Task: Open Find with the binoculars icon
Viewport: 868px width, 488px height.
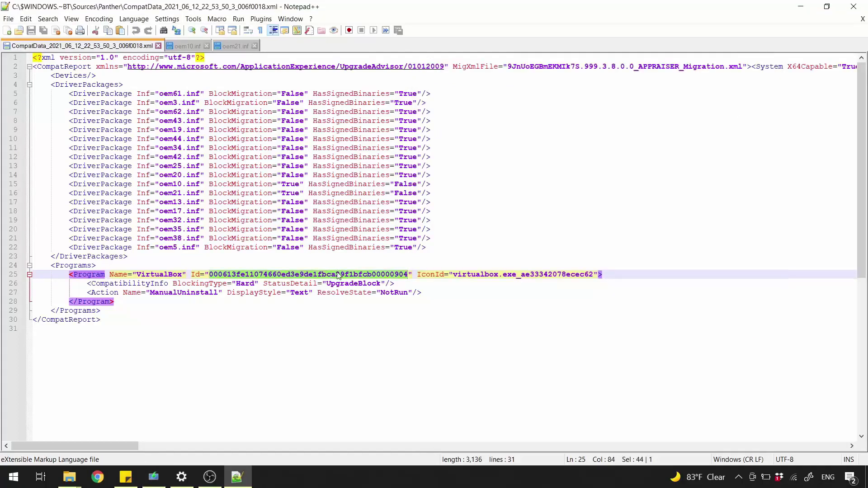Action: tap(164, 30)
